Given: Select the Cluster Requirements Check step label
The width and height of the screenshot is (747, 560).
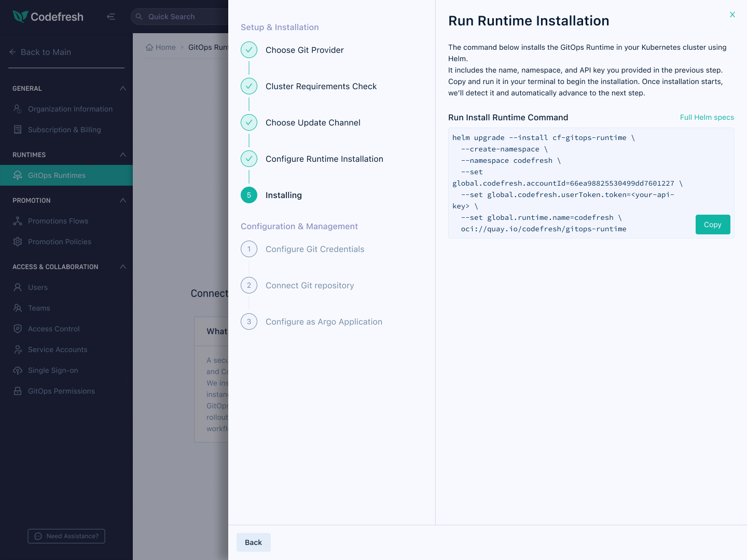Looking at the screenshot, I should coord(321,86).
